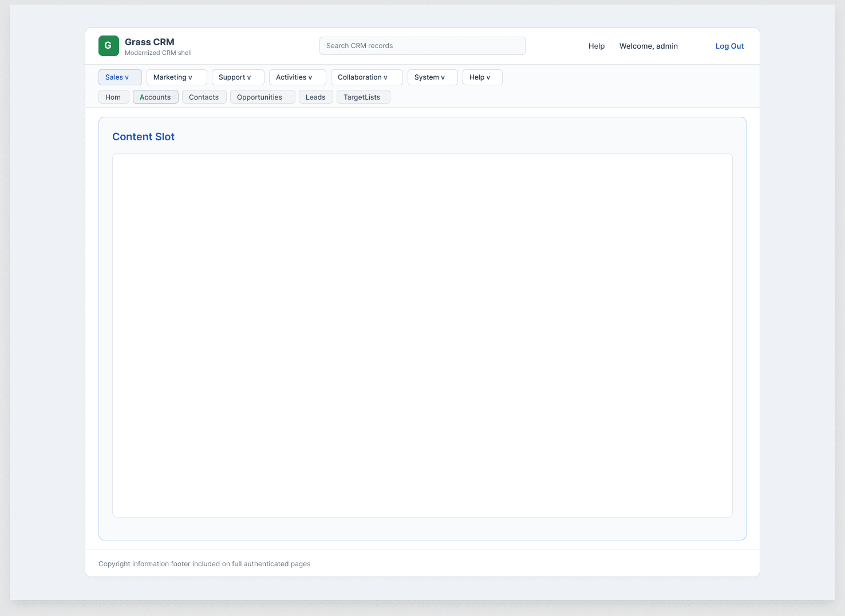Expand the Collaboration dropdown menu

pyautogui.click(x=367, y=77)
